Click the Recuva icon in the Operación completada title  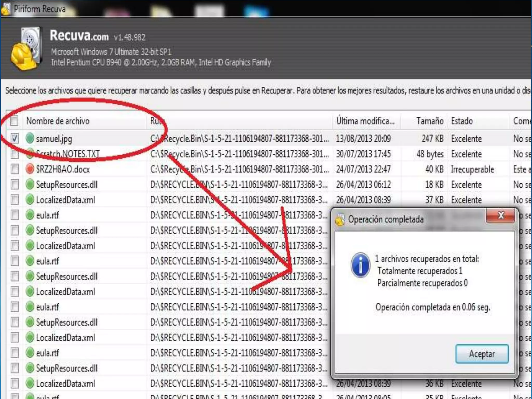pyautogui.click(x=340, y=220)
